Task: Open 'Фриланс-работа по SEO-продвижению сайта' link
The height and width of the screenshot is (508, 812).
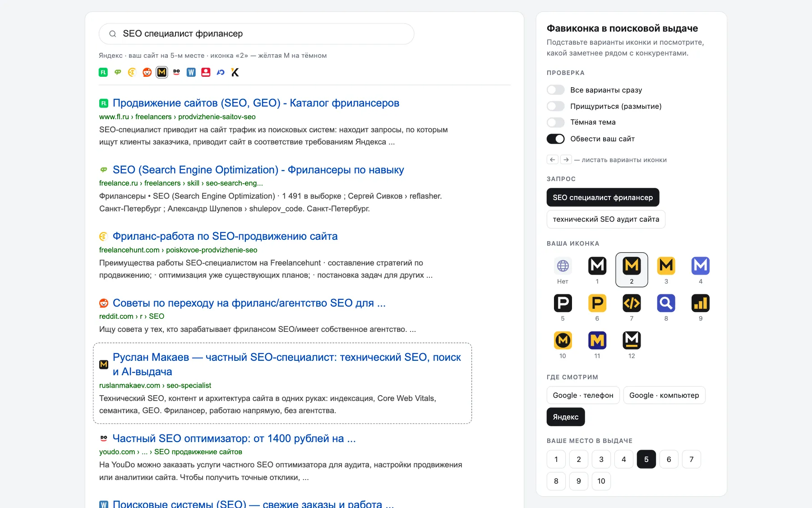Action: (225, 236)
